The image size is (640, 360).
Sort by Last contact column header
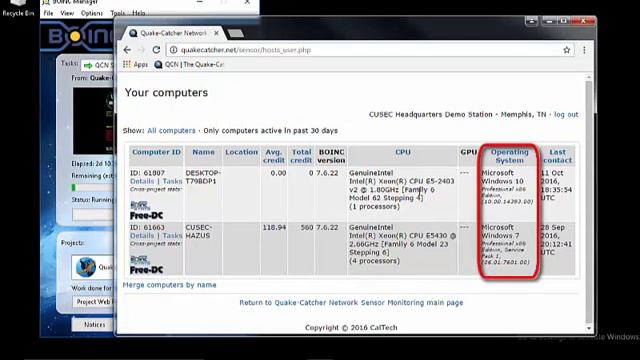[558, 156]
